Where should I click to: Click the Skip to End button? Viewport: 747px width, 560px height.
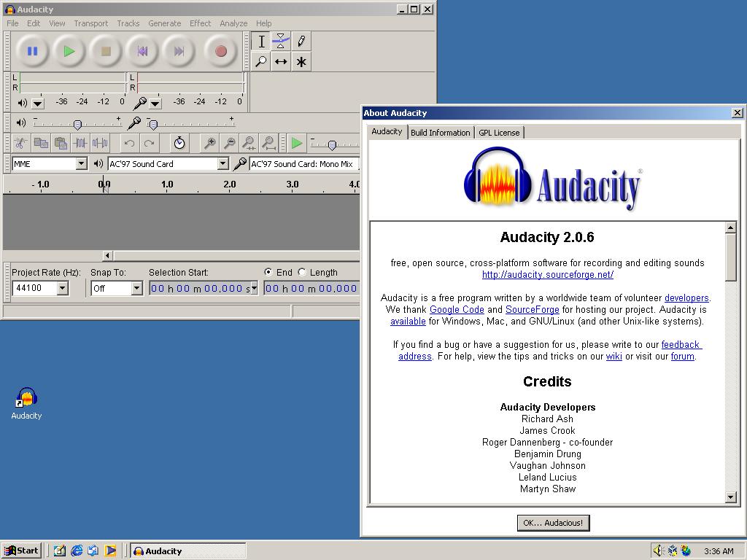click(179, 51)
